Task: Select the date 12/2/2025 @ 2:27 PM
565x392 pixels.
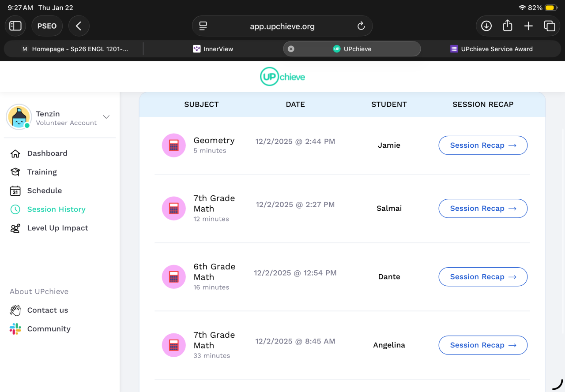Action: [295, 205]
